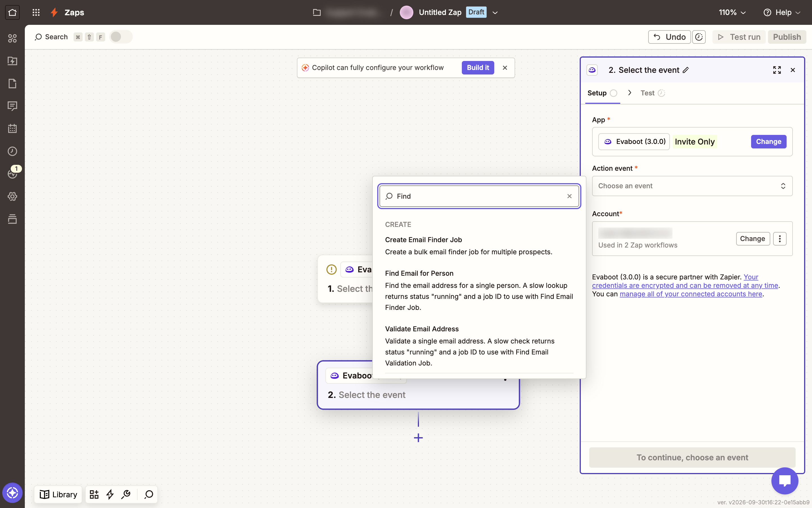This screenshot has width=812, height=508.
Task: Open Copilot round button at bottom left
Action: pyautogui.click(x=12, y=493)
